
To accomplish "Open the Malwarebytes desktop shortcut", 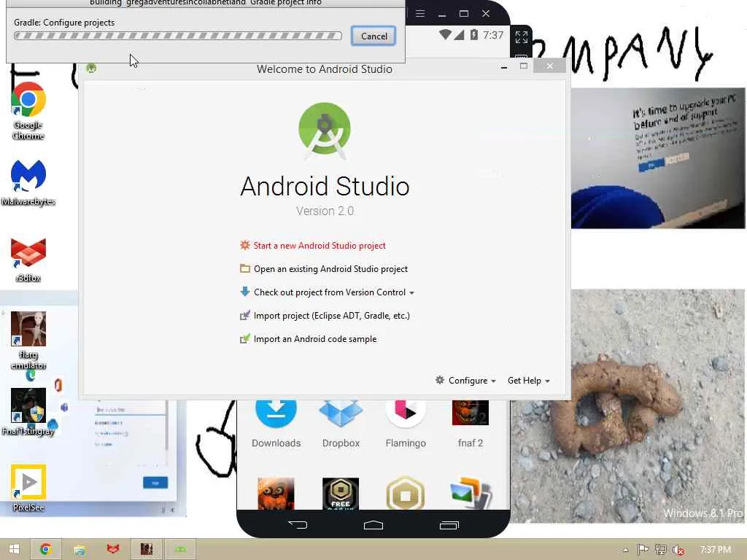I will pos(28,182).
